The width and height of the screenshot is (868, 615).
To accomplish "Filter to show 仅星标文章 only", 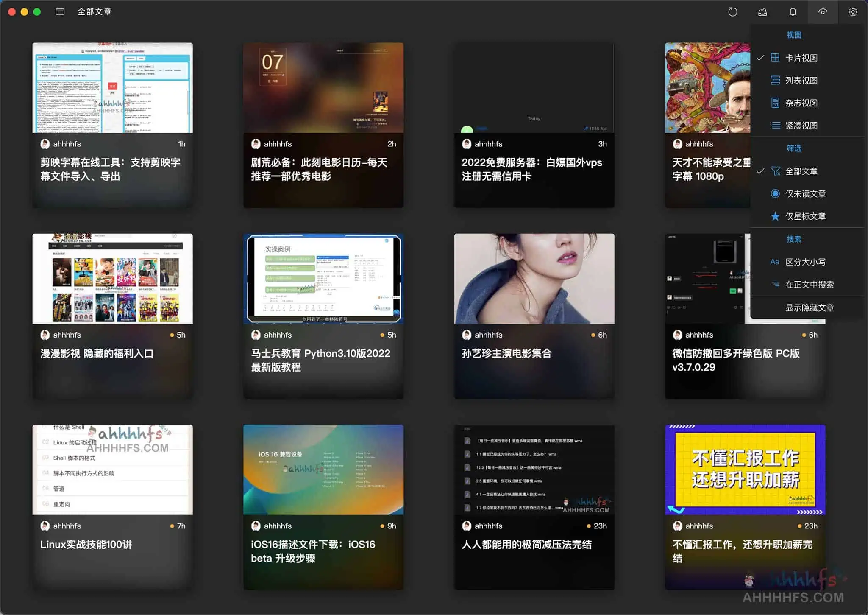I will click(x=805, y=216).
